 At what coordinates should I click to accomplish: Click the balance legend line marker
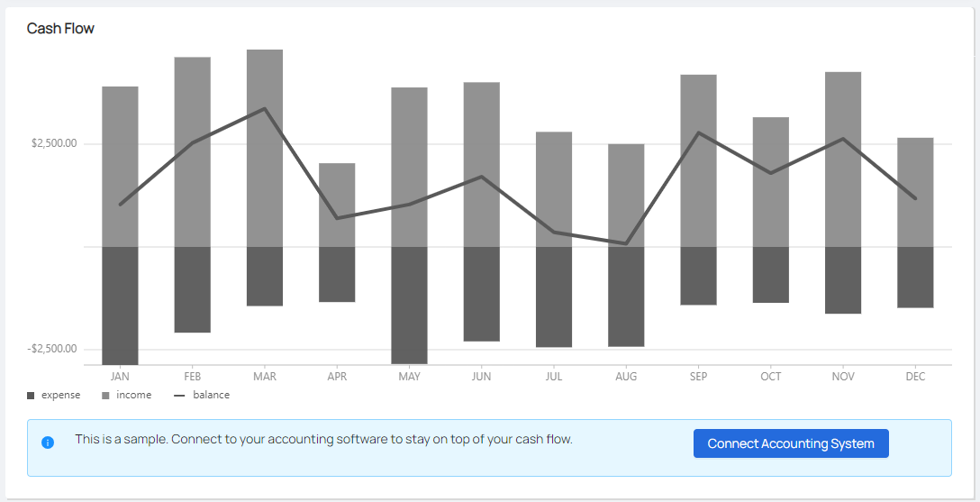[179, 396]
